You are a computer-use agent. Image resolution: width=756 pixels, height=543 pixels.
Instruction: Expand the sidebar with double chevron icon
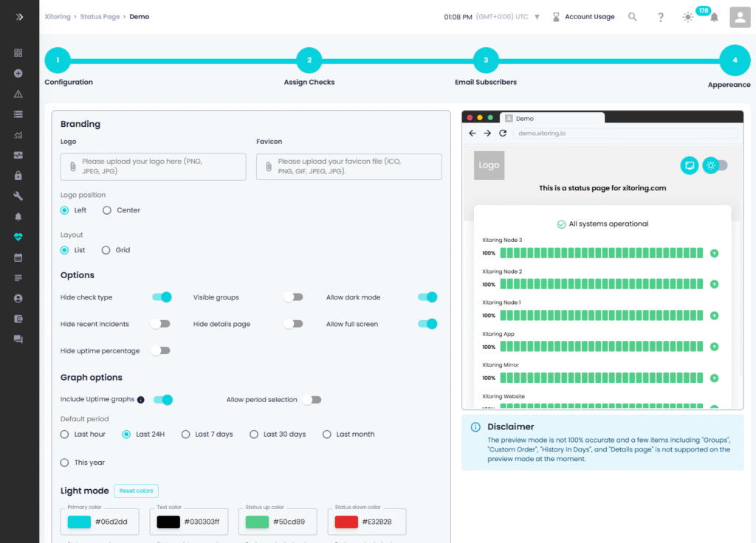[19, 16]
